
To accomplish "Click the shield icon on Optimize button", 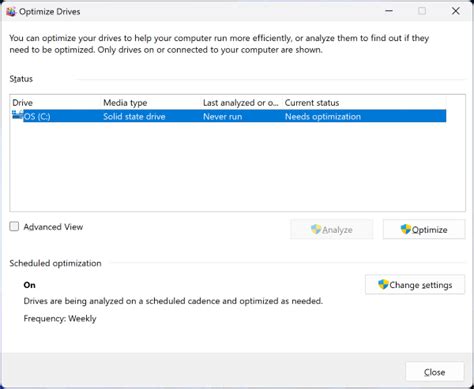I will point(405,229).
